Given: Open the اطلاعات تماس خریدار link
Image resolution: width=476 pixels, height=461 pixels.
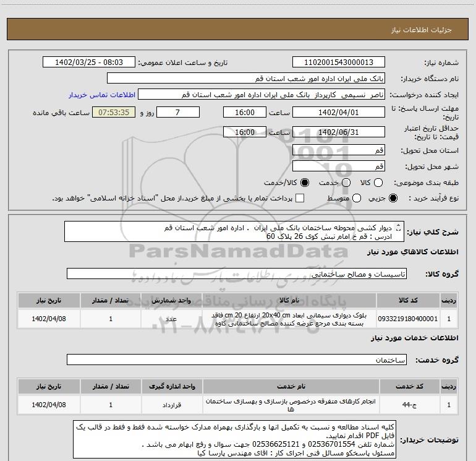Looking at the screenshot, I should (102, 95).
